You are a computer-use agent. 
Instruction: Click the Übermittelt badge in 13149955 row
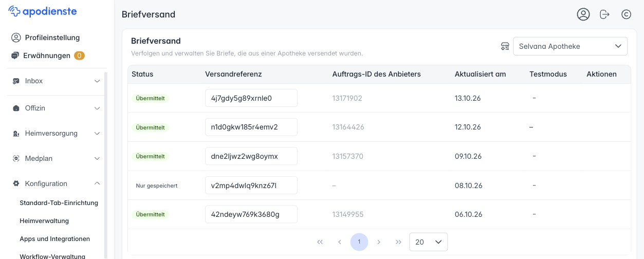[150, 214]
